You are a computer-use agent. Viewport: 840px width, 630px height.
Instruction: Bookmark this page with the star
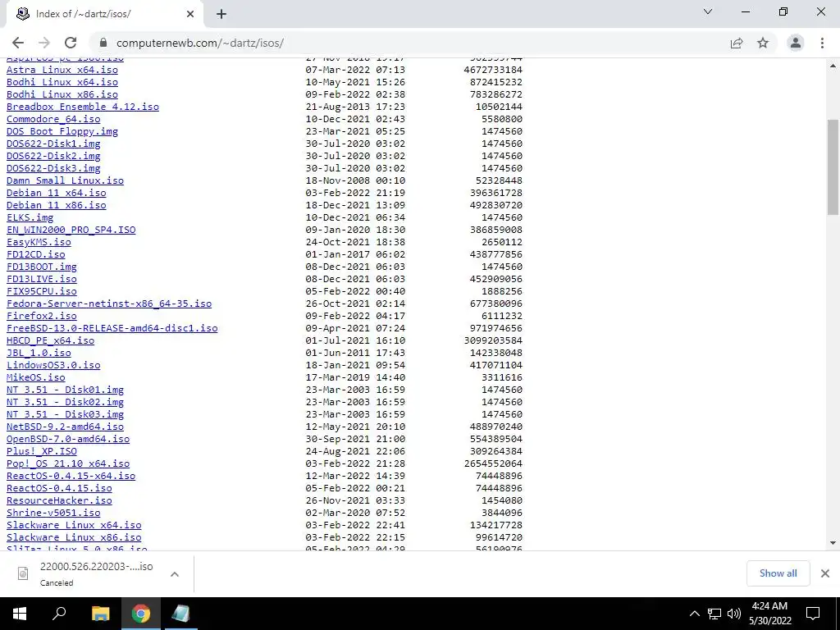pos(763,43)
